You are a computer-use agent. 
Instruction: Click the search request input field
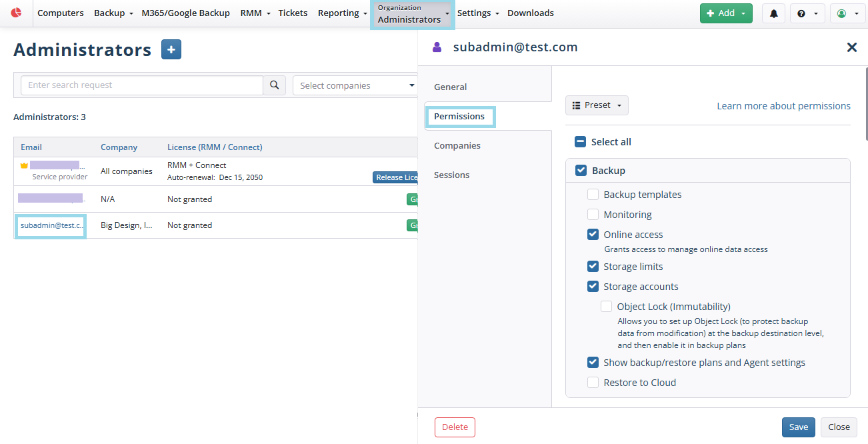tap(142, 85)
